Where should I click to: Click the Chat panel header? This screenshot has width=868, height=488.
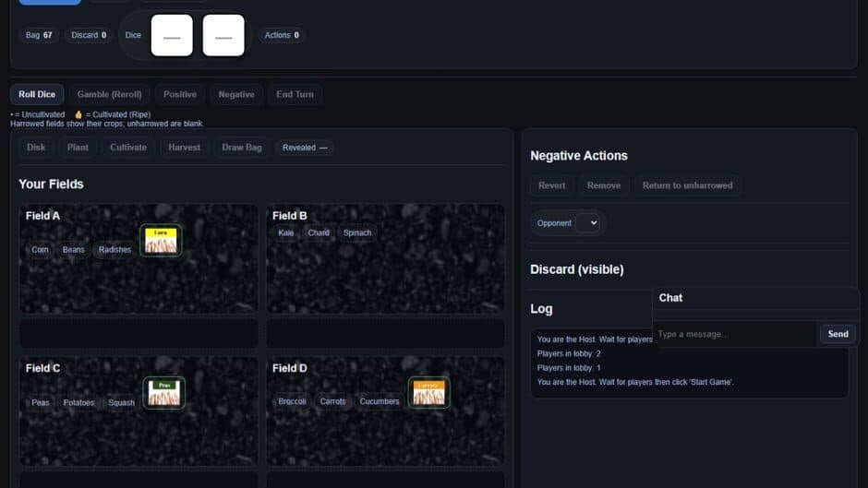[x=755, y=298]
